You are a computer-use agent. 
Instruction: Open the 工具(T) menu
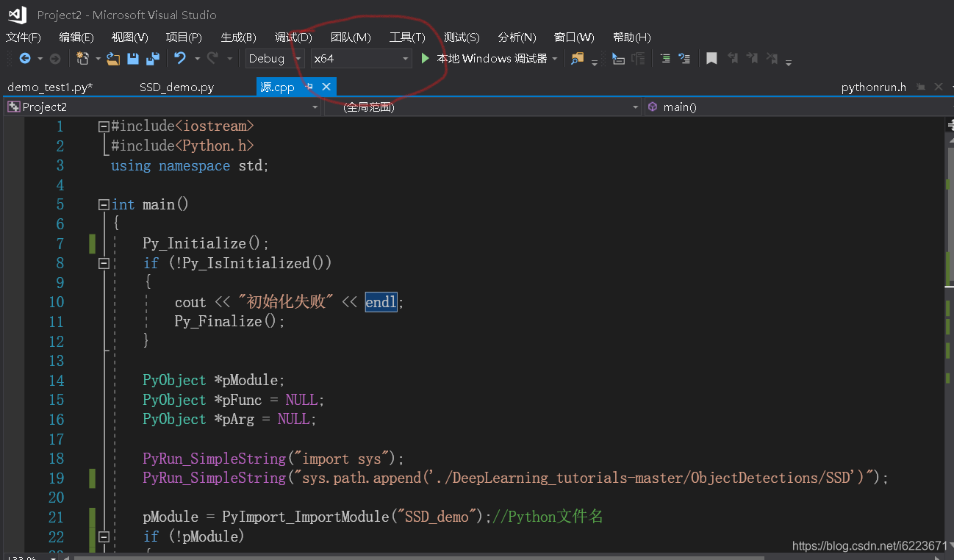coord(407,37)
